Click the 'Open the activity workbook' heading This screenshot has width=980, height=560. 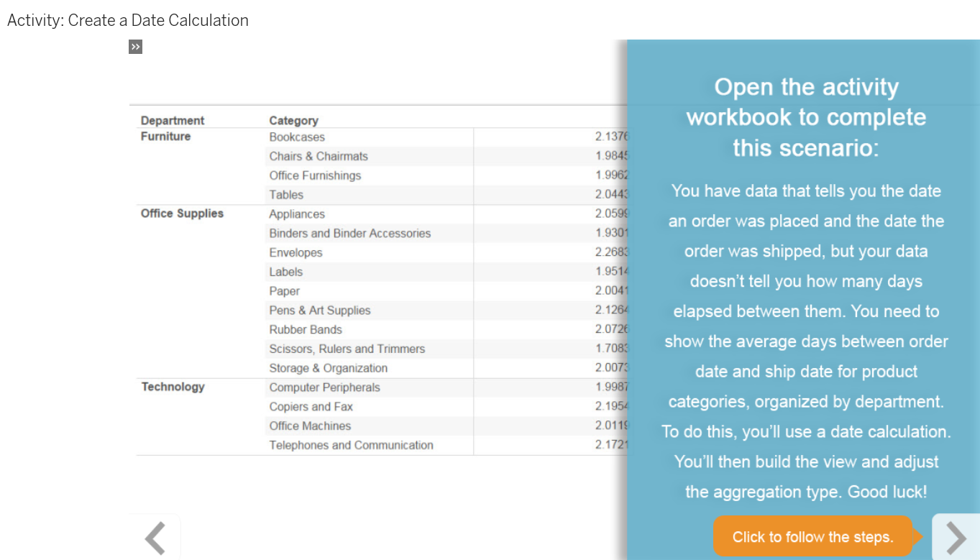pyautogui.click(x=806, y=117)
